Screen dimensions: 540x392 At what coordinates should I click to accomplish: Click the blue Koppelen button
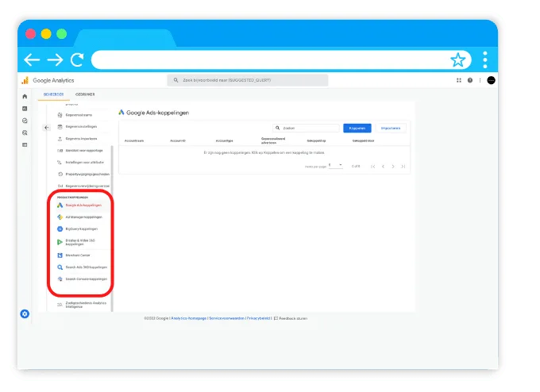point(357,128)
